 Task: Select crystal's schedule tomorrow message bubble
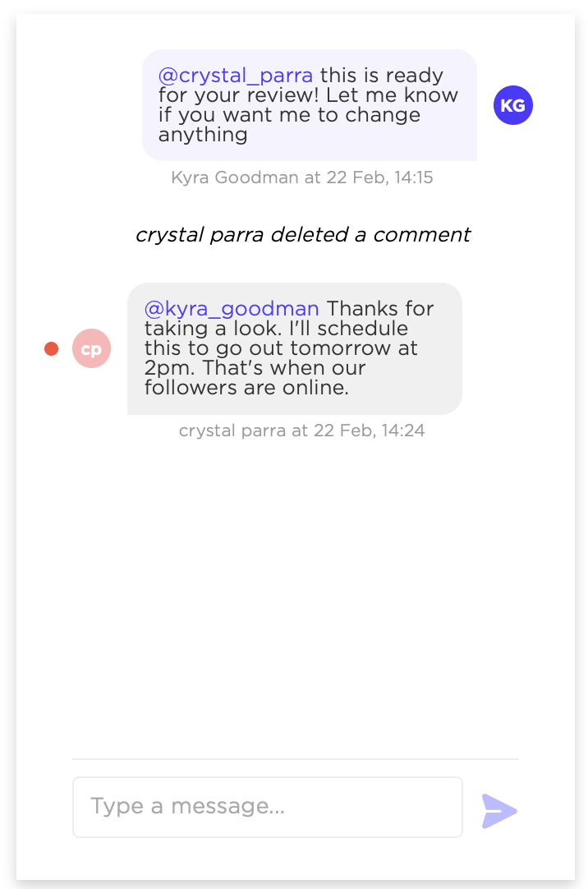point(295,348)
